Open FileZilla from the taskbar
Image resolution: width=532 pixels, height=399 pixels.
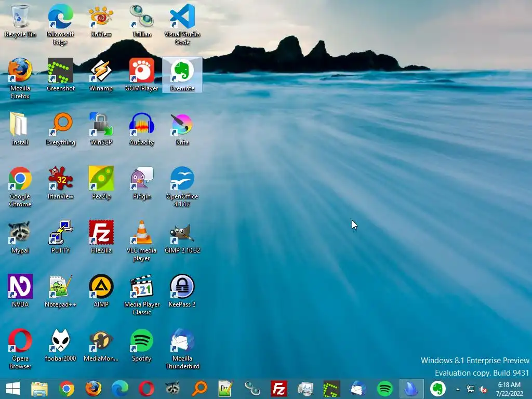pyautogui.click(x=279, y=389)
